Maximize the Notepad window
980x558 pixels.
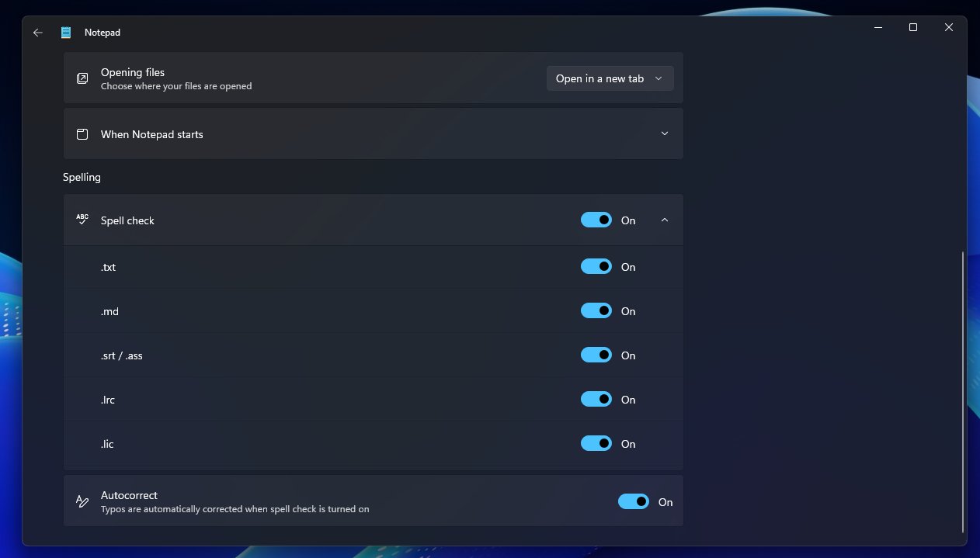(x=913, y=27)
